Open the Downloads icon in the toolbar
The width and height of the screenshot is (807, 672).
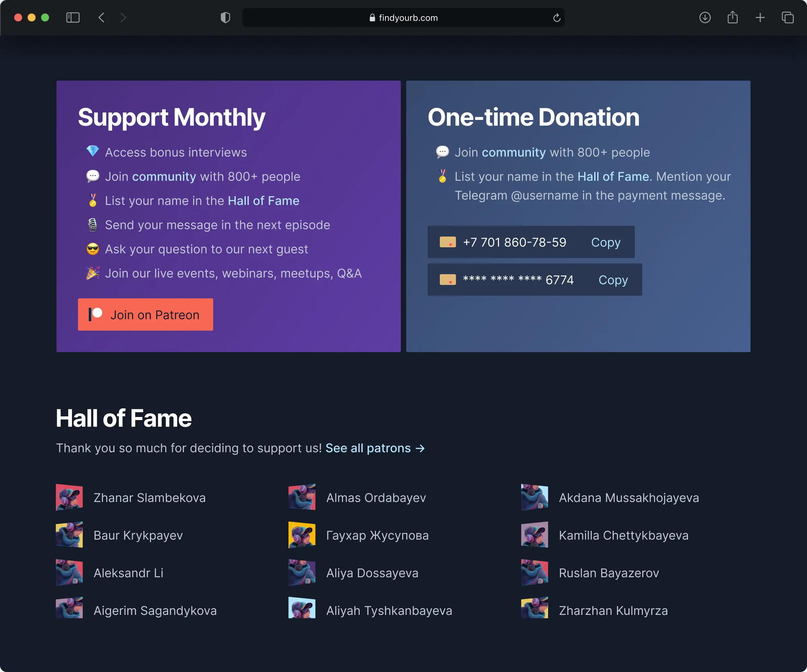point(705,18)
